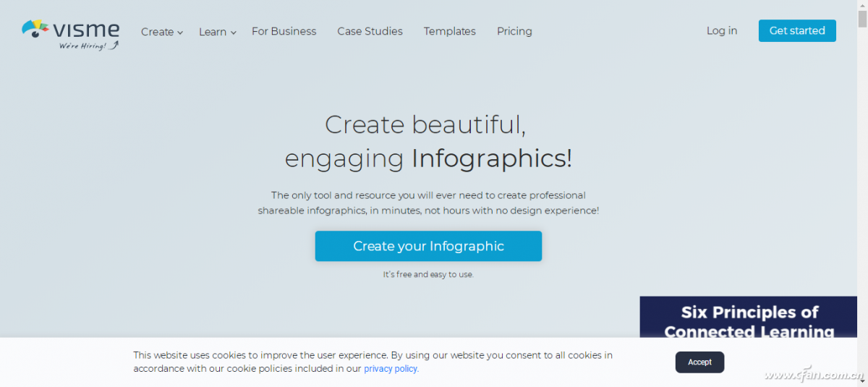Click the scrollbar up arrow
The image size is (868, 387).
(x=862, y=5)
